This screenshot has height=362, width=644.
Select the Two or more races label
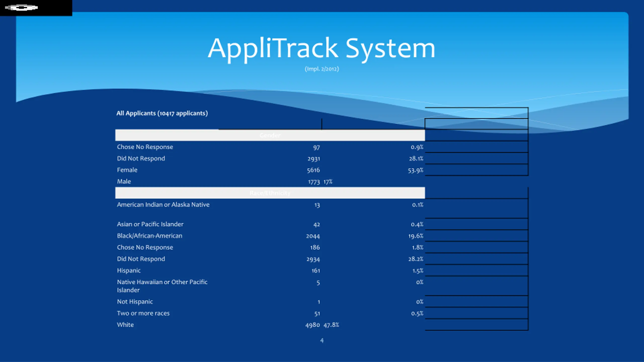click(143, 313)
